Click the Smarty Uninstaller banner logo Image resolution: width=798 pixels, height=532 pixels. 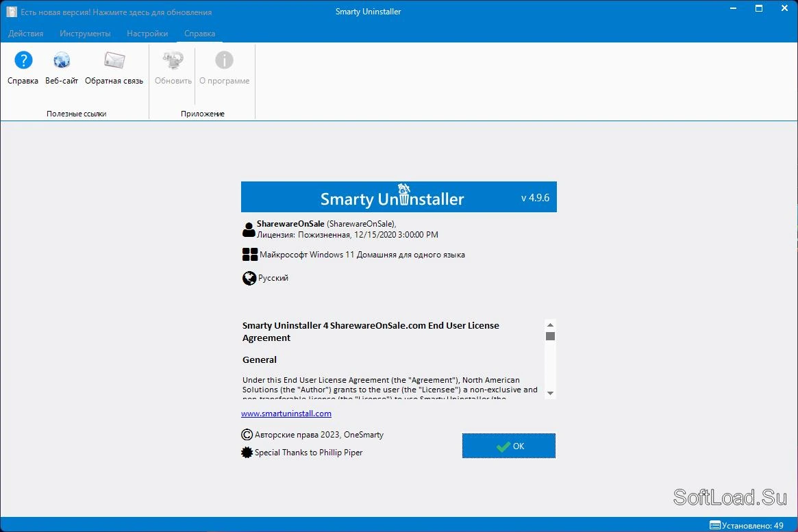coord(392,197)
